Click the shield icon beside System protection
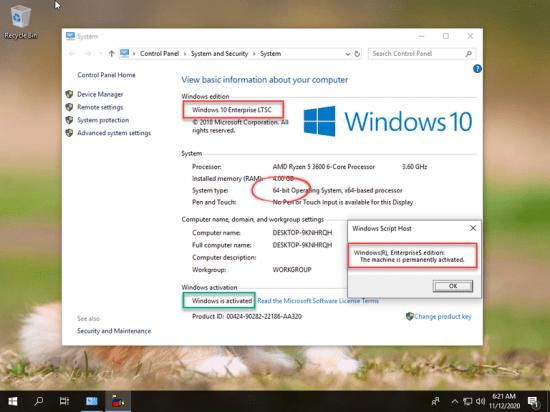Viewport: 550px width, 412px height. point(69,120)
